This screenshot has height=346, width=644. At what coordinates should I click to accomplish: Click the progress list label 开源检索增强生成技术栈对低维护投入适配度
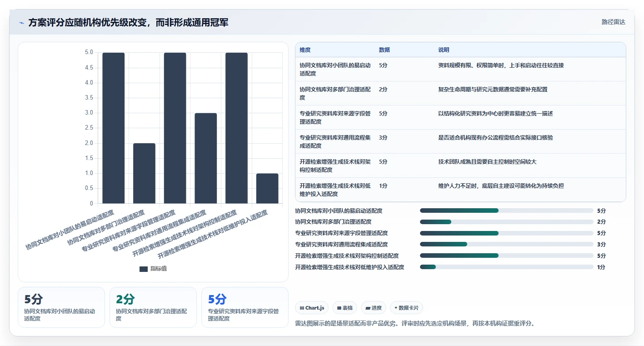tap(349, 267)
